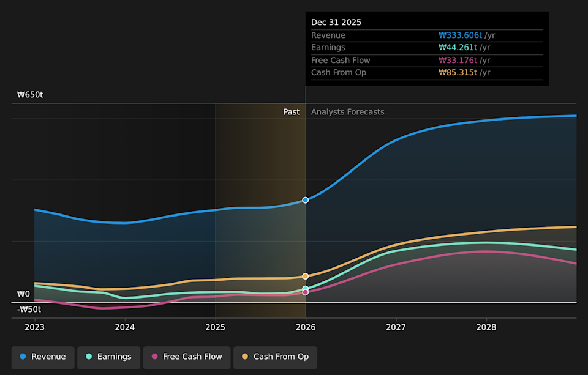The height and width of the screenshot is (375, 588).
Task: Toggle the Revenue series visibility
Action: [43, 356]
